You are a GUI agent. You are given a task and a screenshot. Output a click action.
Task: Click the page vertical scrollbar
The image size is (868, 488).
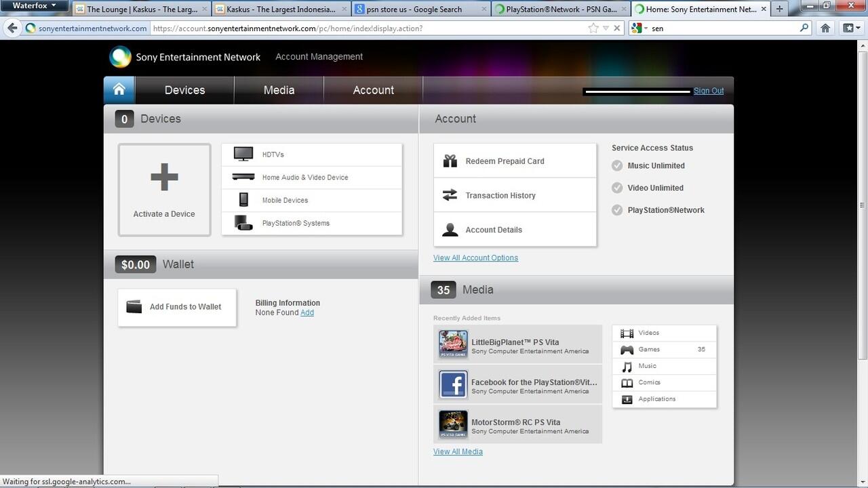click(862, 205)
